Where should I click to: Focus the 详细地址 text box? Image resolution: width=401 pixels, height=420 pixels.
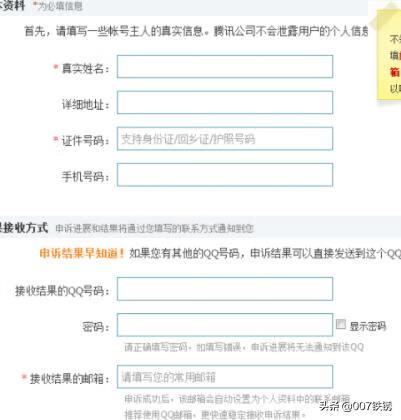[225, 102]
